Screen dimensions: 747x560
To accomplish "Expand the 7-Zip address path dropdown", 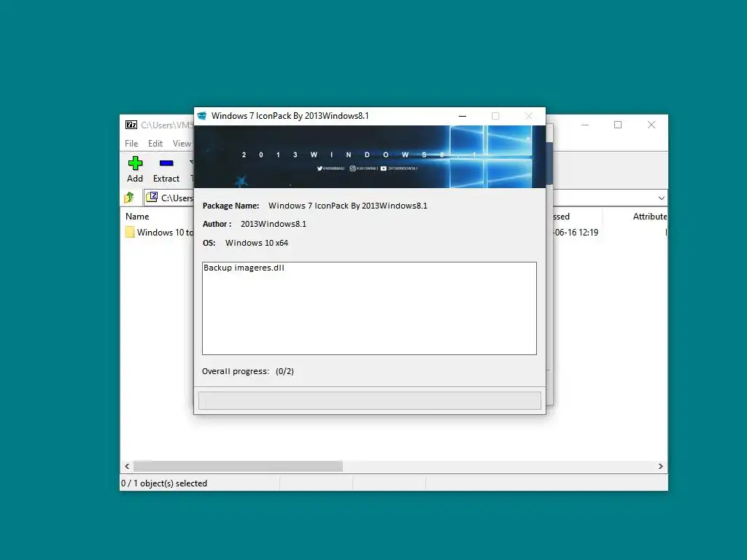I will tap(661, 198).
